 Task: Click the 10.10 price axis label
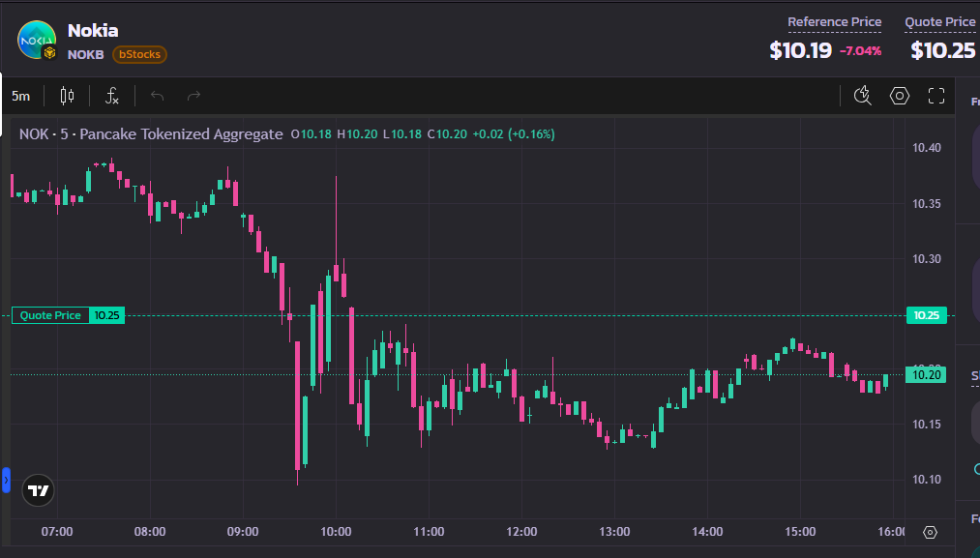click(926, 480)
